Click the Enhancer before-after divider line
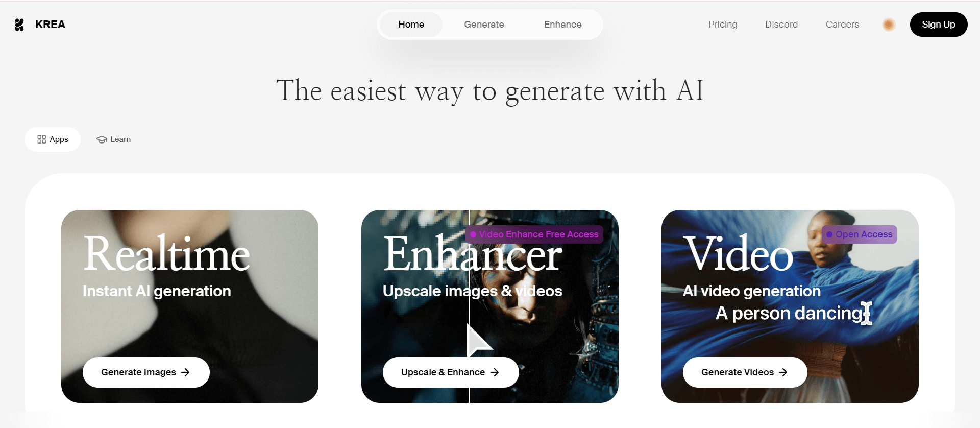 [x=469, y=306]
